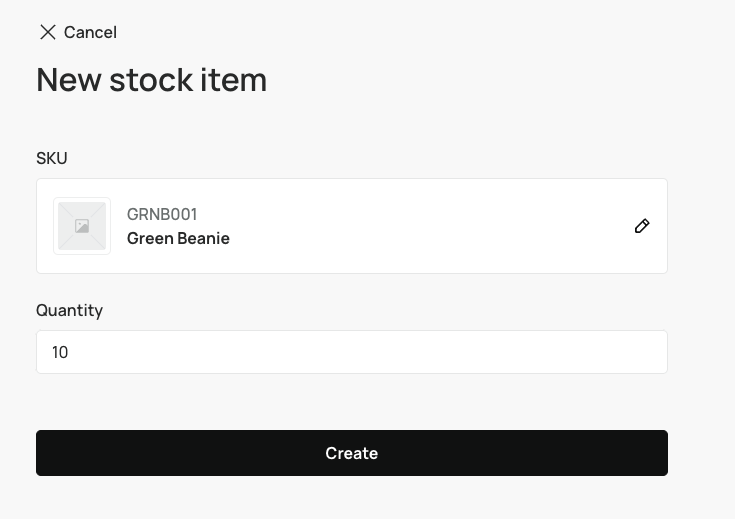The width and height of the screenshot is (735, 519).
Task: Click the small picture icon inside the thumbnail
Action: [x=82, y=226]
